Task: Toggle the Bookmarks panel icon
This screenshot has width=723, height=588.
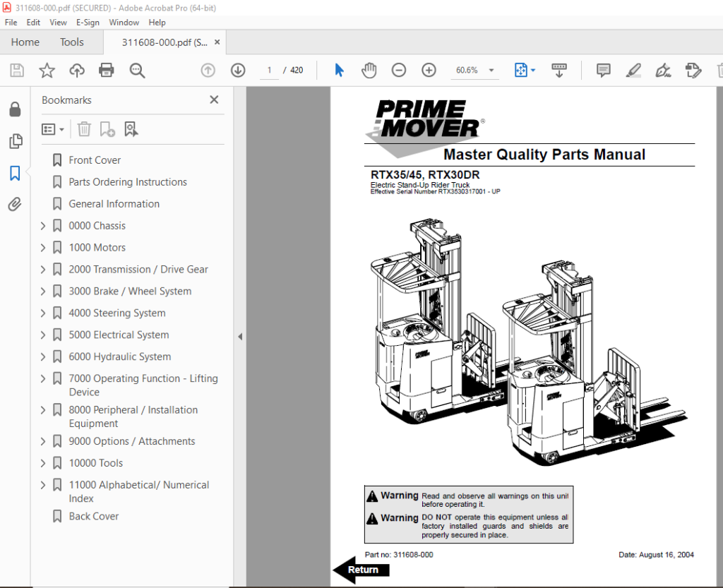Action: coord(15,173)
